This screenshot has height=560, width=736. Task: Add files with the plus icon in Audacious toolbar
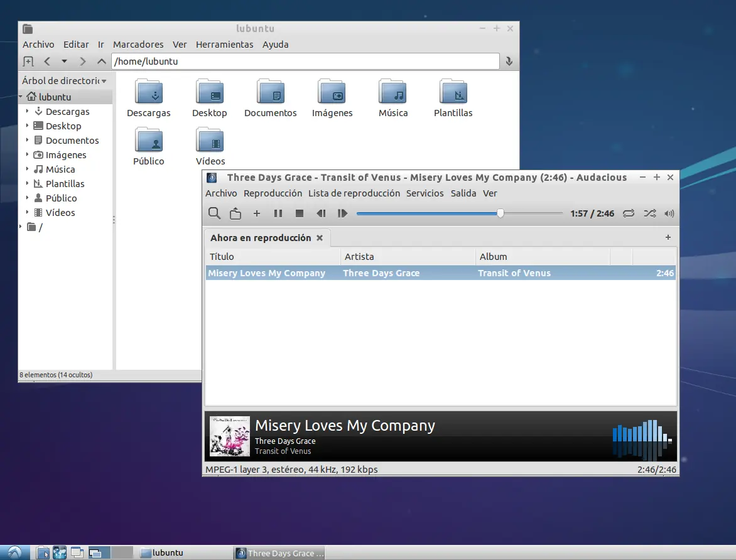tap(257, 213)
